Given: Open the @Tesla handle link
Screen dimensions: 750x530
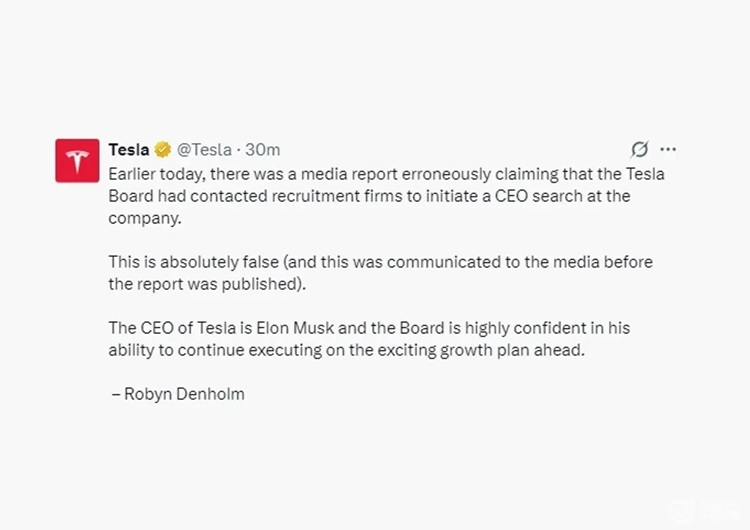Looking at the screenshot, I should pyautogui.click(x=204, y=150).
